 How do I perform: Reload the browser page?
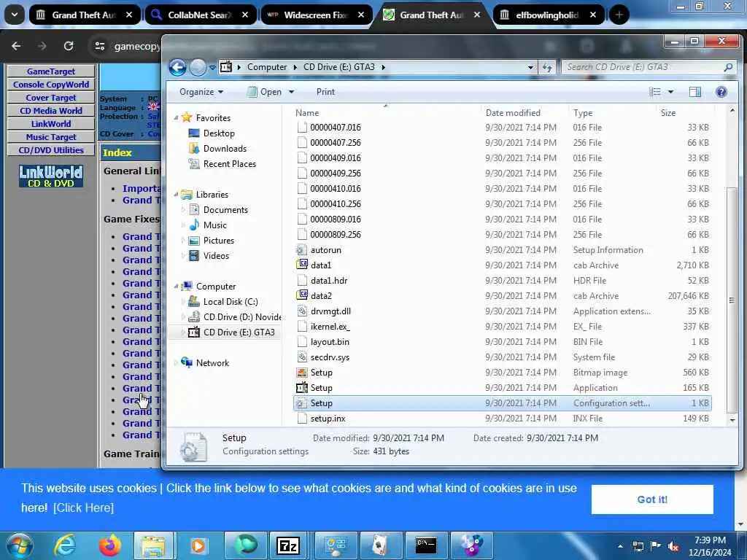(x=69, y=46)
